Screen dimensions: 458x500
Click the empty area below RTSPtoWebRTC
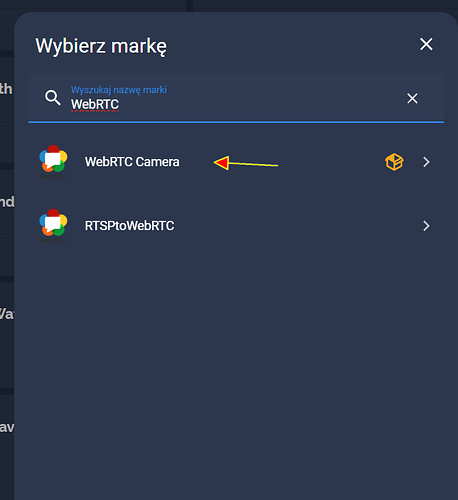(236, 367)
